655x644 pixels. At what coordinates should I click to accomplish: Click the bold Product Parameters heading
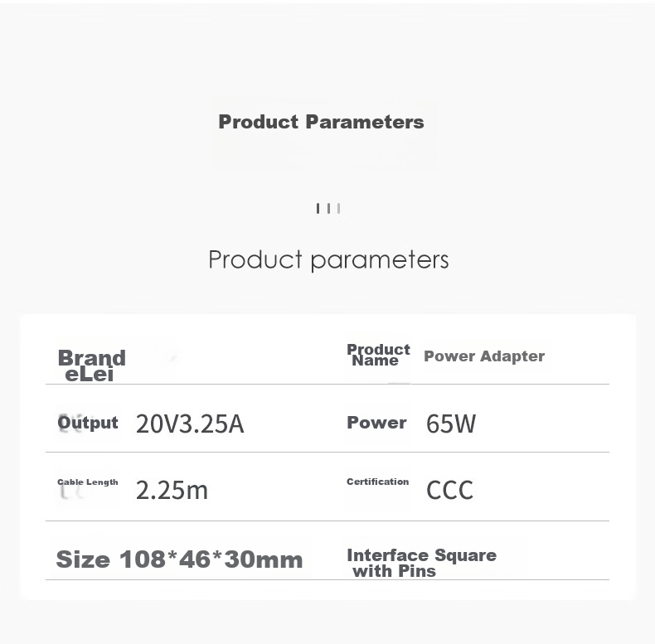(321, 122)
